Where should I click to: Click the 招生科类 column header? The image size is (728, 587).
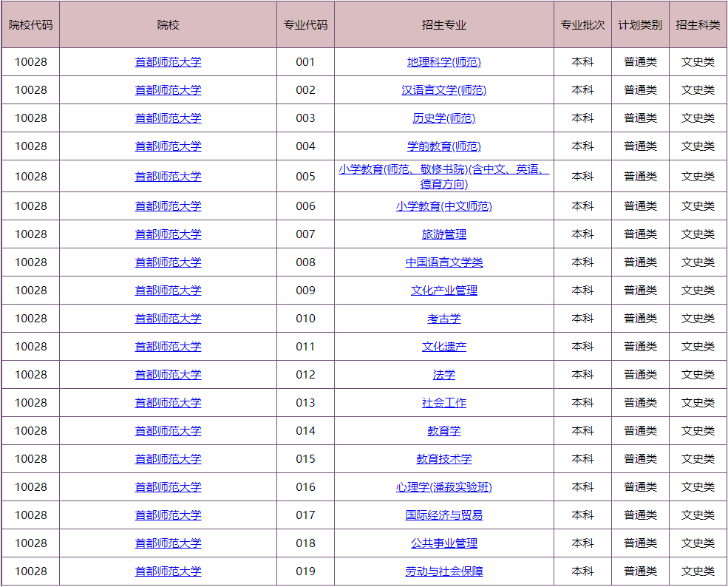pos(698,24)
